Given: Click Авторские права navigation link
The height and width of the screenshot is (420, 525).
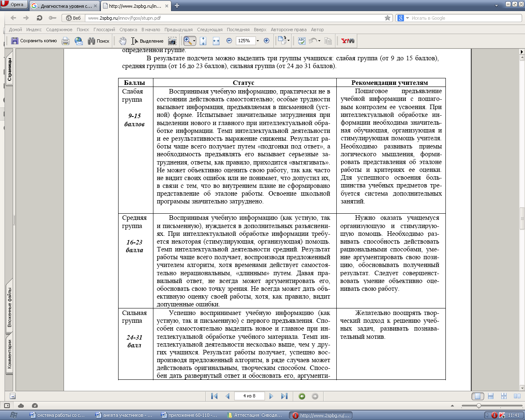Looking at the screenshot, I should click(x=289, y=30).
